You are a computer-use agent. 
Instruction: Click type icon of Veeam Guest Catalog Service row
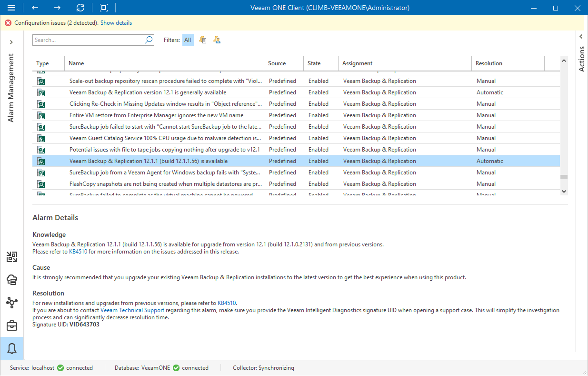(x=41, y=138)
